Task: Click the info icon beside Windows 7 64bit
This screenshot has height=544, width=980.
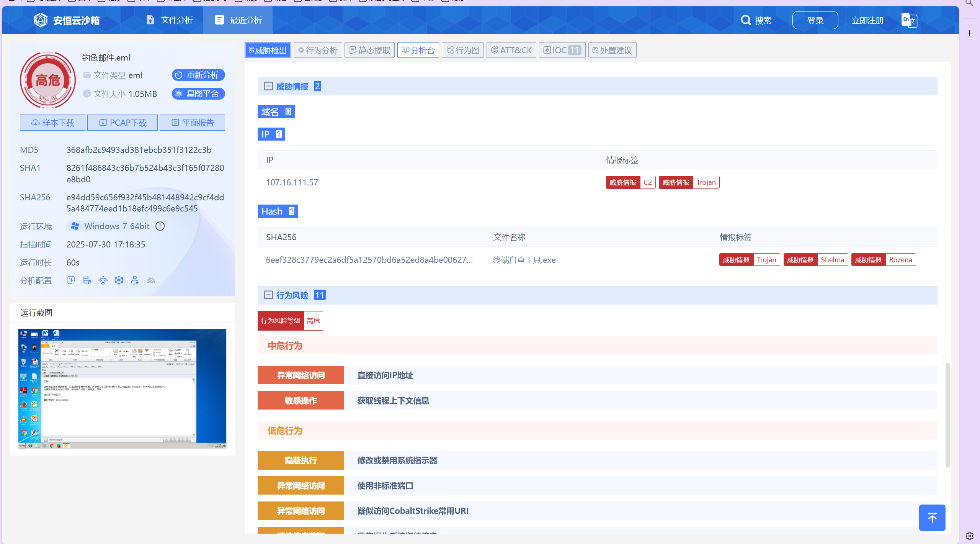Action: 160,226
